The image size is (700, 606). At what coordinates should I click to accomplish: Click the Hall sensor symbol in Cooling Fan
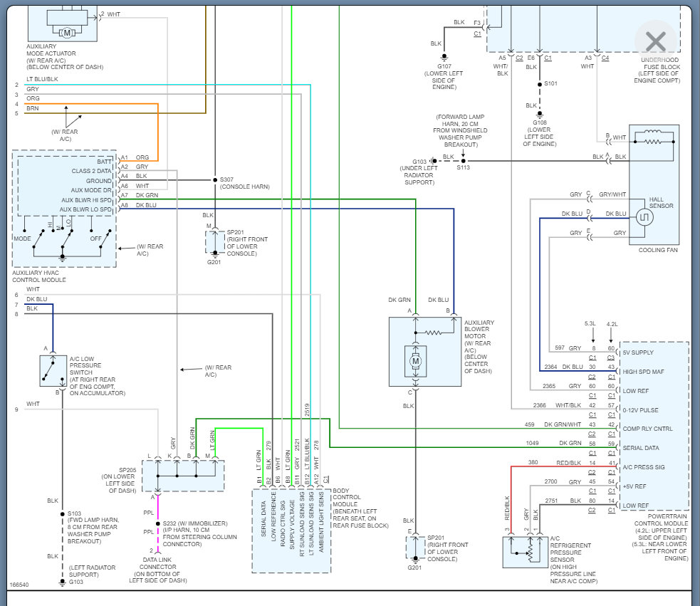pyautogui.click(x=644, y=217)
